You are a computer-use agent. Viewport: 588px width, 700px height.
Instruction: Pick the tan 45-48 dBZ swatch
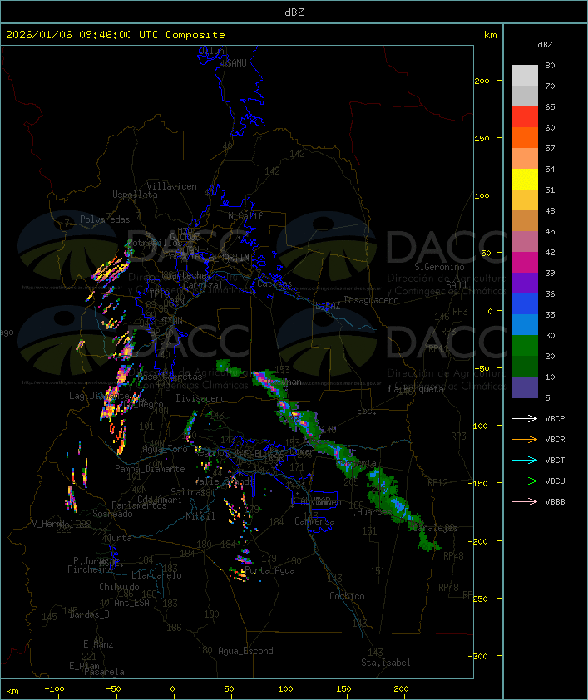pyautogui.click(x=525, y=220)
